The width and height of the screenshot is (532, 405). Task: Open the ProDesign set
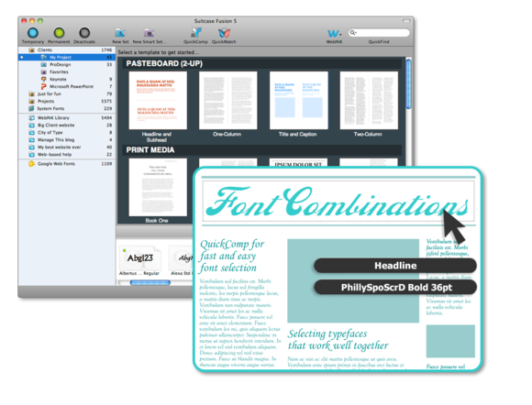[x=67, y=64]
